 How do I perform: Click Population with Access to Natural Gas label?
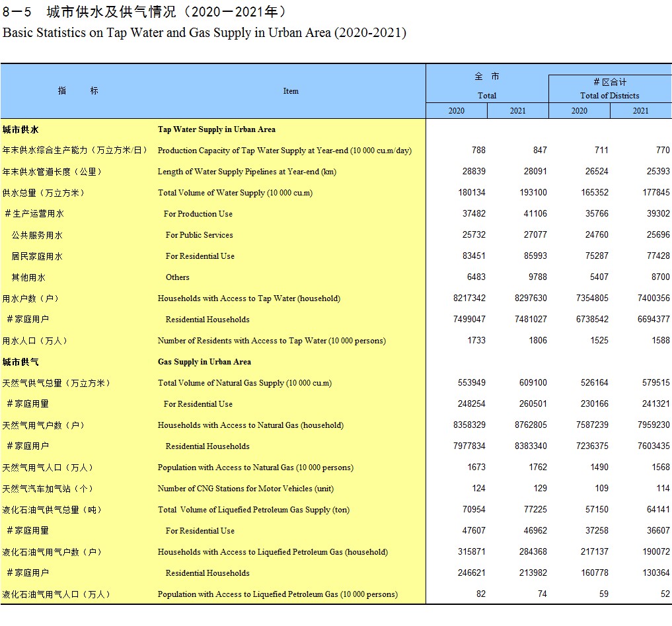256,467
